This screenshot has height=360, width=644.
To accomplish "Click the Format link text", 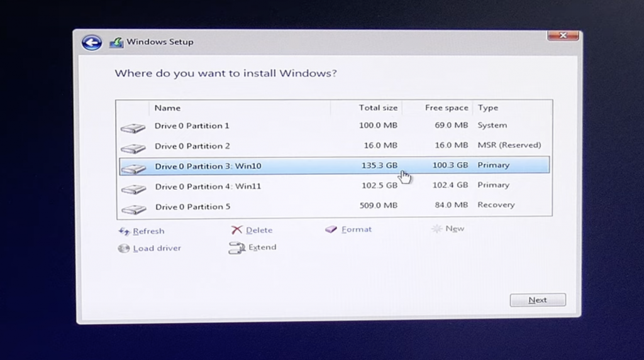I will coord(357,229).
